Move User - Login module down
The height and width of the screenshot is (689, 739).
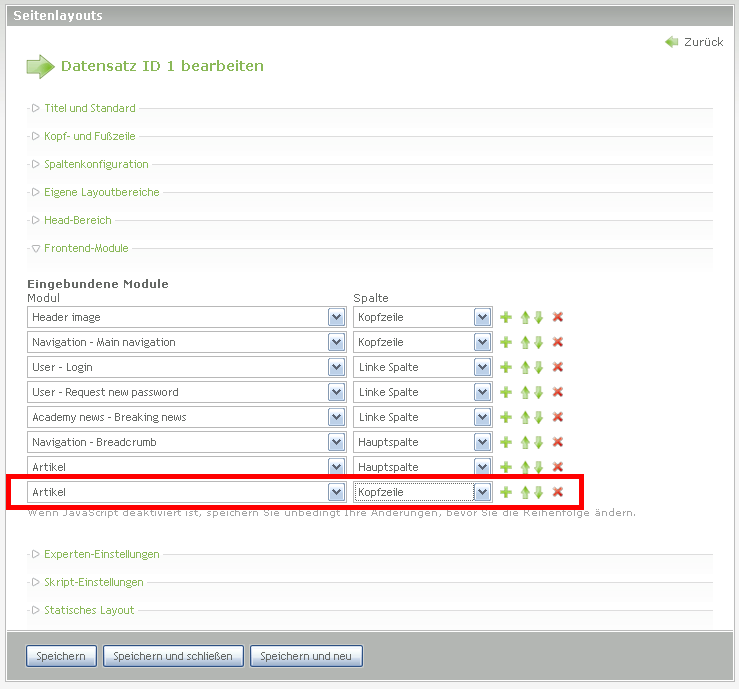539,367
